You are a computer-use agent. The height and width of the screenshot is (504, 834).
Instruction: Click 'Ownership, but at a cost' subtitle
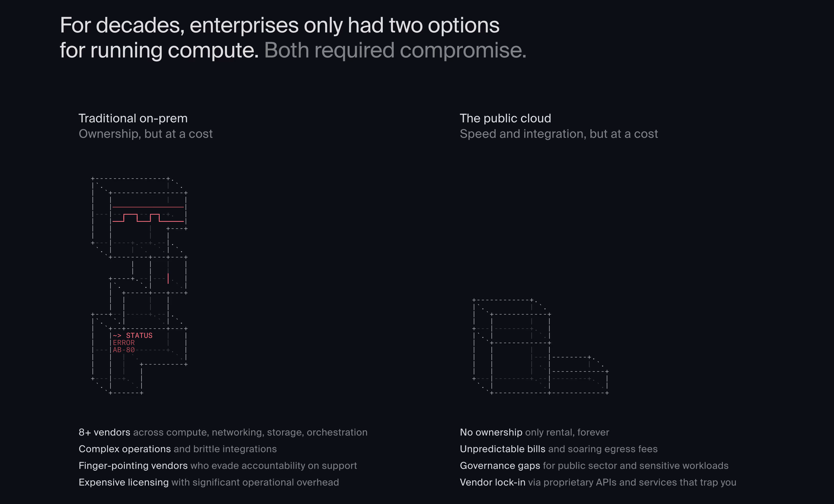tap(146, 134)
